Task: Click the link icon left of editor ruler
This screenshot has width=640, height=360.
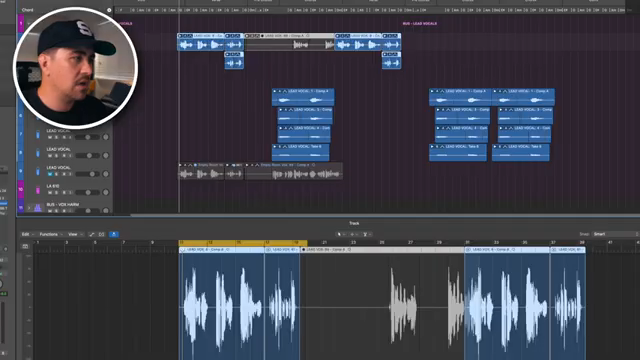Action: (x=25, y=246)
